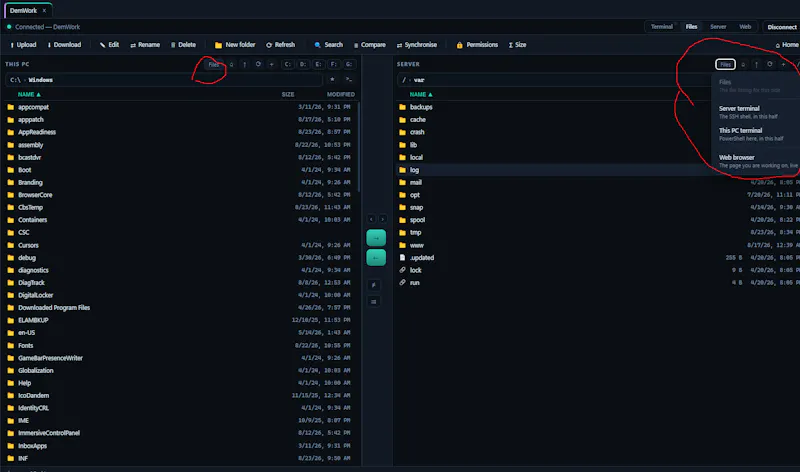Viewport: 800px width, 472px height.
Task: Click Delete in the toolbar
Action: click(183, 45)
